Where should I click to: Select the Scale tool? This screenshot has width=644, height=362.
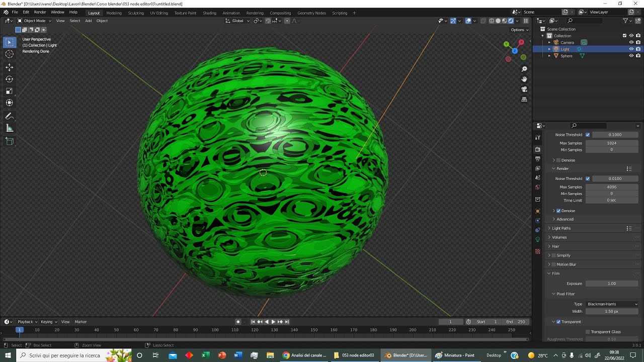(10, 91)
